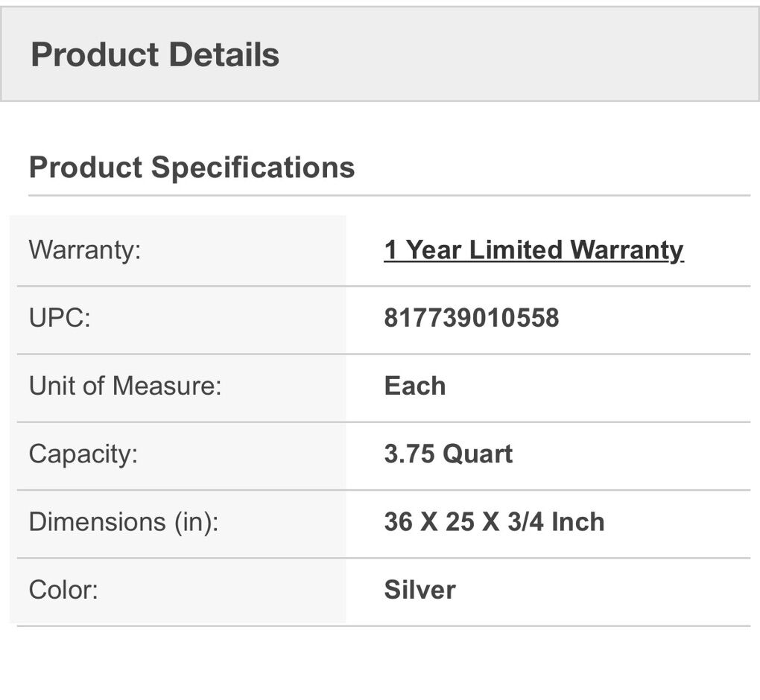Click the word Inch in dimensions value

[x=577, y=521]
